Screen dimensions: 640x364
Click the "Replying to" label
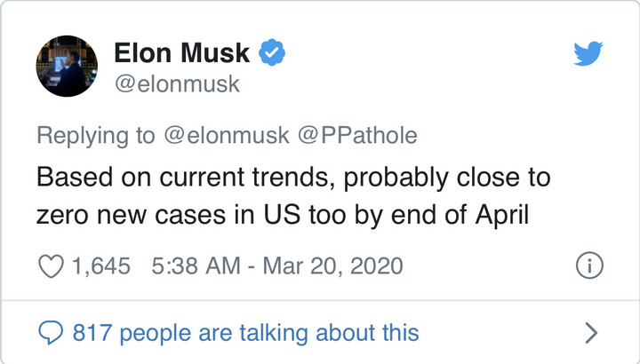(95, 135)
